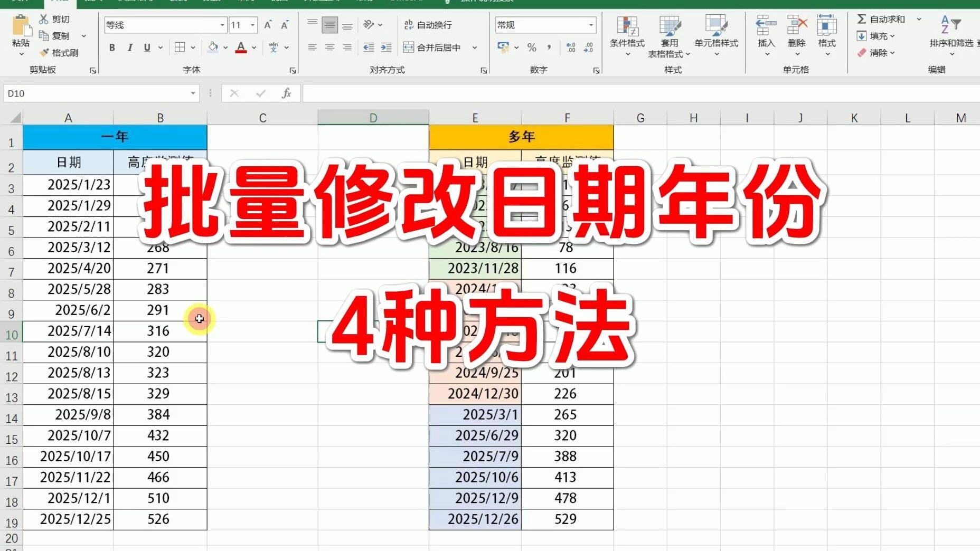Screen dimensions: 980x551
Task: Increase indent icon
Action: (387, 47)
